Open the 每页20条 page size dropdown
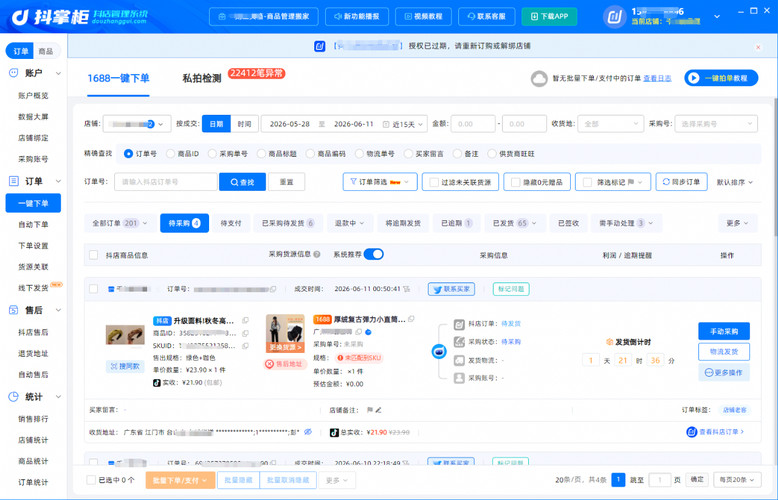The width and height of the screenshot is (778, 500). coord(737,480)
